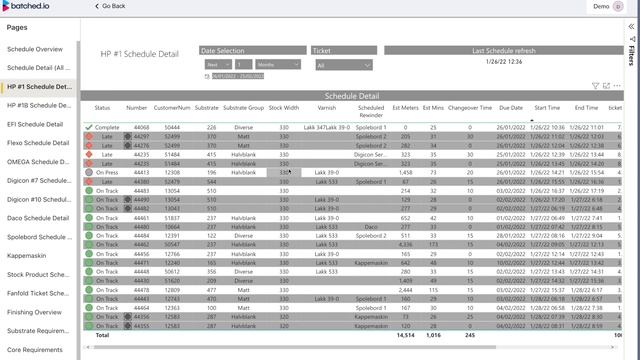The height and width of the screenshot is (360, 640).
Task: Open the Digicon #7 Schedule page
Action: 39,180
